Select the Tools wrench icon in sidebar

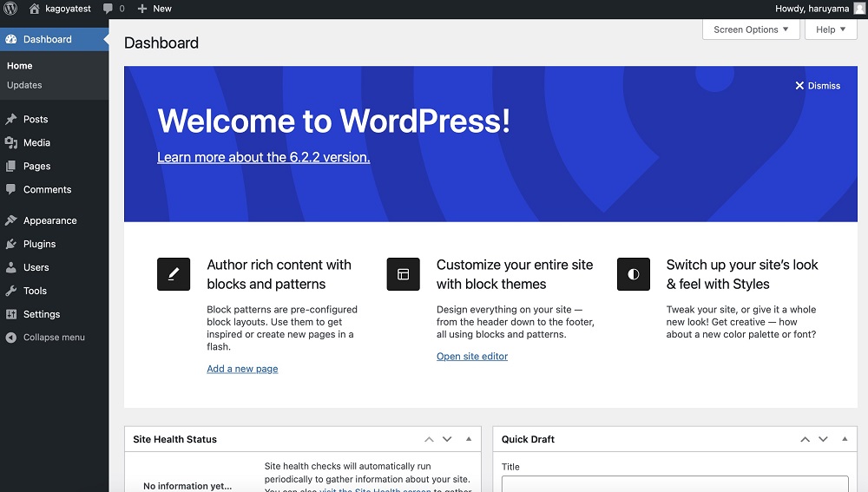click(11, 292)
